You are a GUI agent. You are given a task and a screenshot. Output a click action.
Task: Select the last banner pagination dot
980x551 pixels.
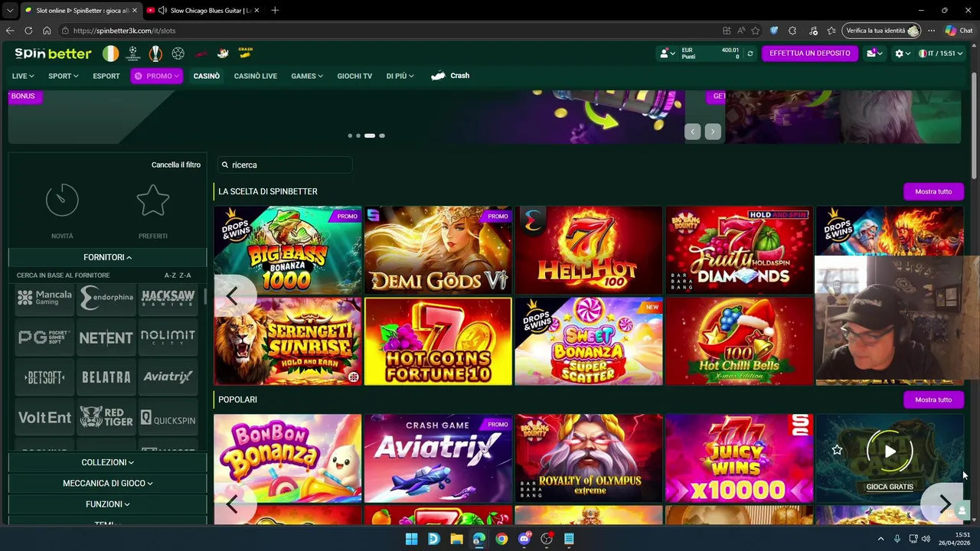382,135
